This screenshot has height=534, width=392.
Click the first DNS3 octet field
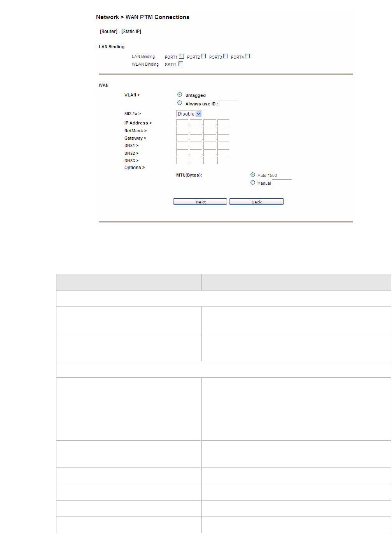coord(182,161)
